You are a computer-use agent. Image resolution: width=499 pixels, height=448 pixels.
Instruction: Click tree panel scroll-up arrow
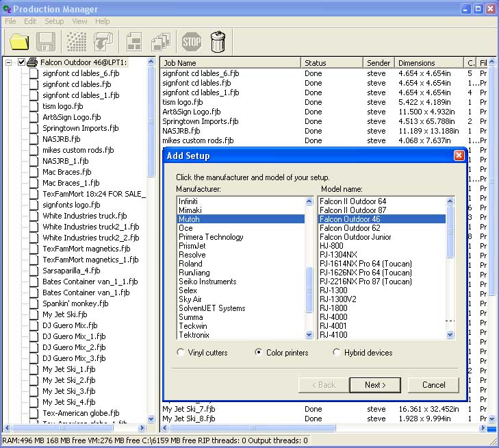coord(151,62)
